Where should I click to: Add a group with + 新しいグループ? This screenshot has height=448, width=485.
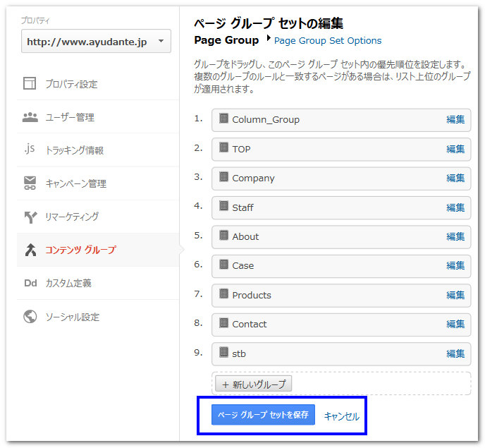point(253,385)
